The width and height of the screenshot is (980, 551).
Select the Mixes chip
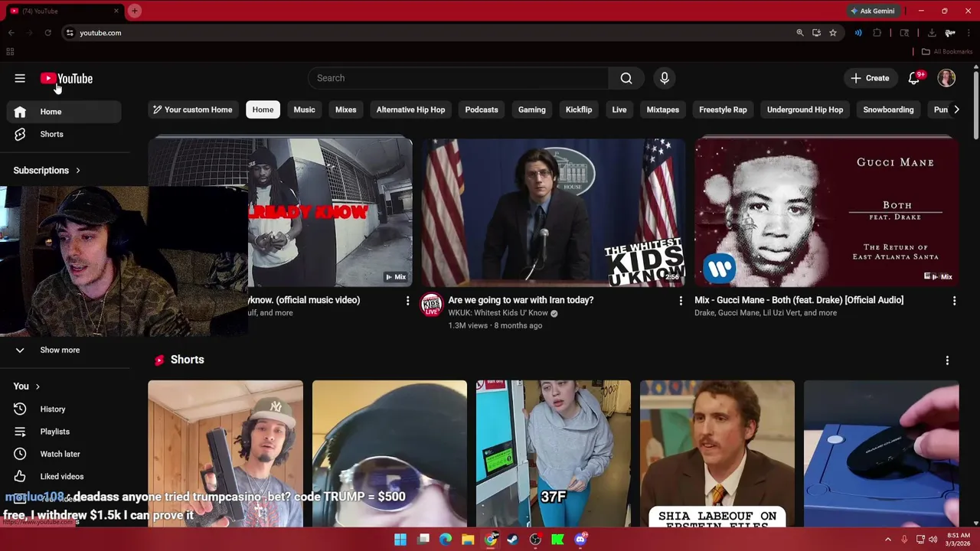click(345, 109)
